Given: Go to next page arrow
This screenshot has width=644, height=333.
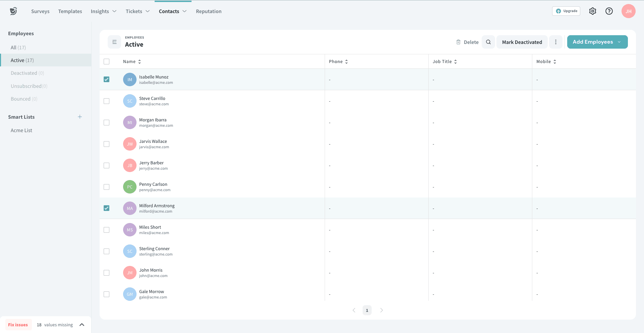Looking at the screenshot, I should coord(381,310).
